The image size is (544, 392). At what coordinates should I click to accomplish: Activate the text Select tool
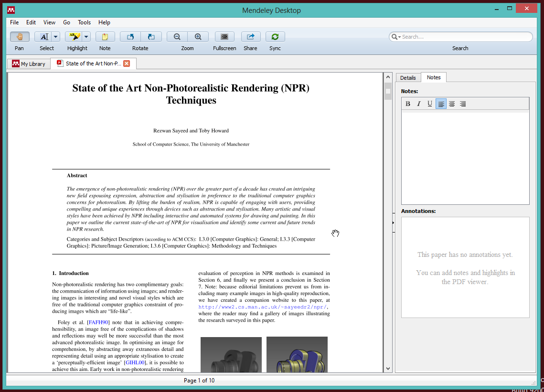point(44,37)
